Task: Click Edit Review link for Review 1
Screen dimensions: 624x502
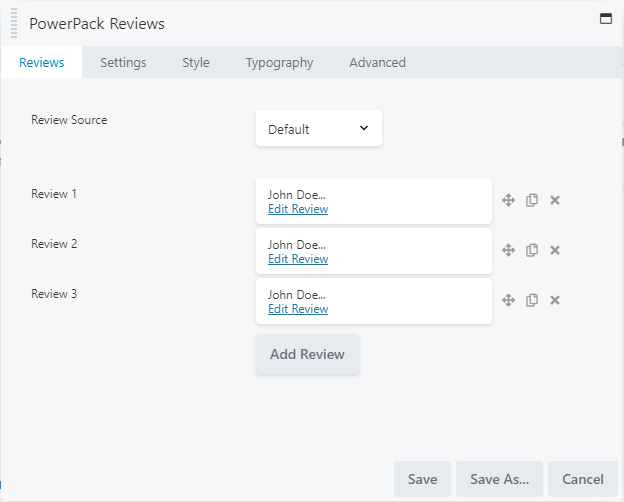Action: [298, 209]
